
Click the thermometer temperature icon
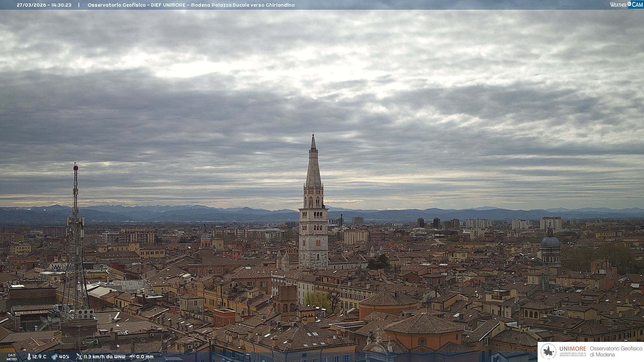[x=29, y=357]
